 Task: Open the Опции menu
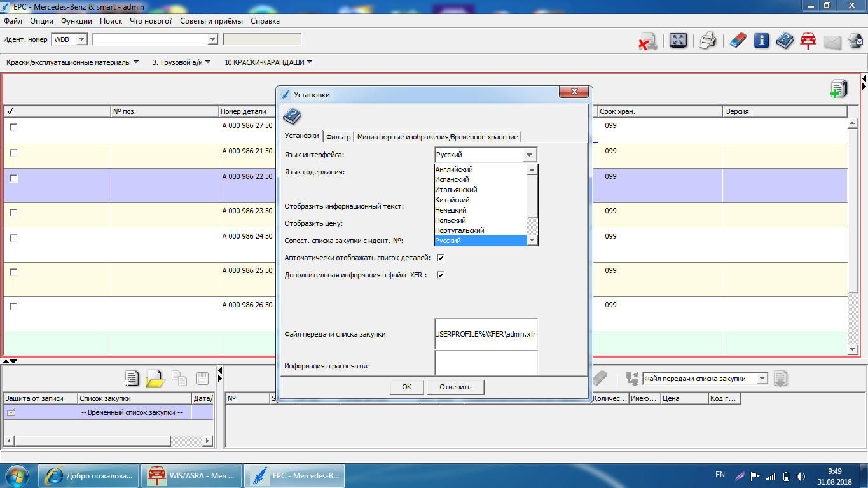(x=41, y=21)
